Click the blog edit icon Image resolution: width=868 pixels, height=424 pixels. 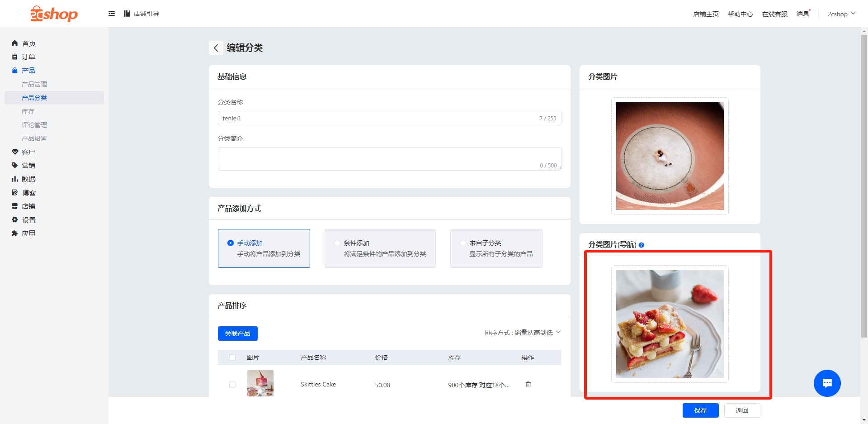coord(14,192)
